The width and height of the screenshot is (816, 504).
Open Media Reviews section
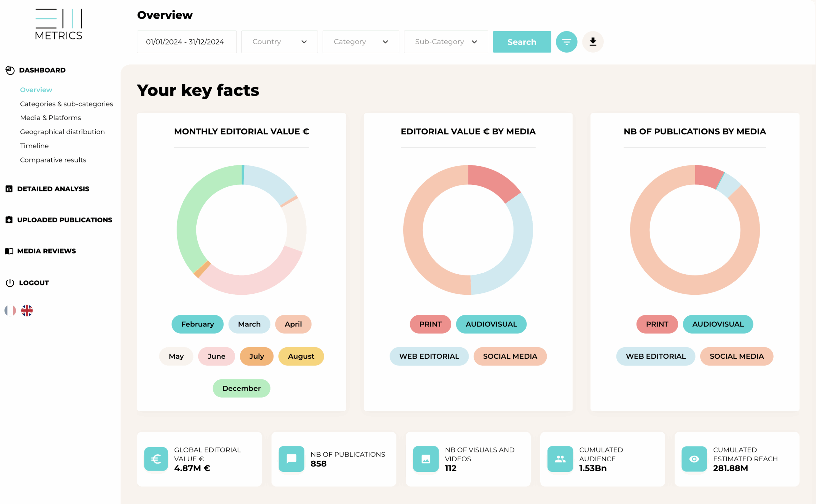point(47,251)
